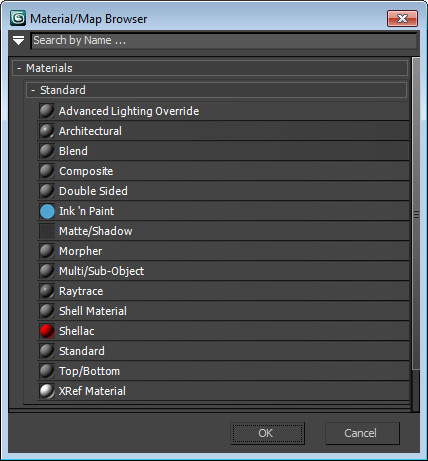Click the blue Ink 'n Paint material sphere icon
The image size is (428, 461).
[x=47, y=211]
